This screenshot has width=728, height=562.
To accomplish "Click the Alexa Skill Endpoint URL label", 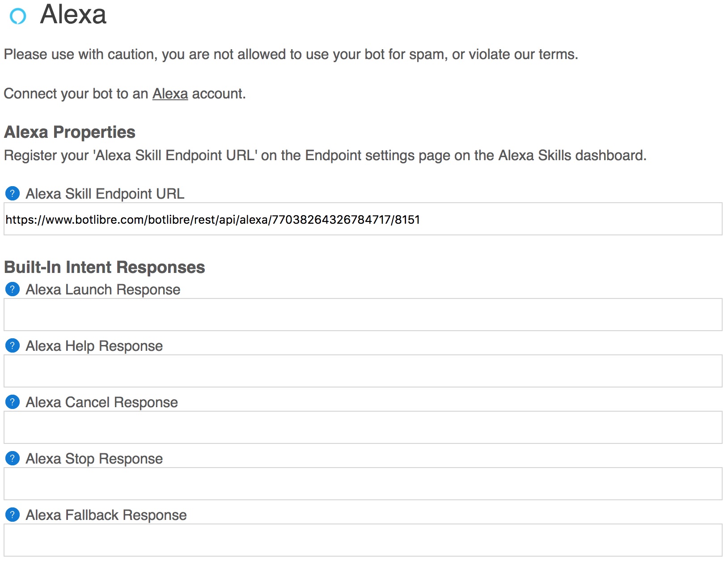I will pos(105,194).
